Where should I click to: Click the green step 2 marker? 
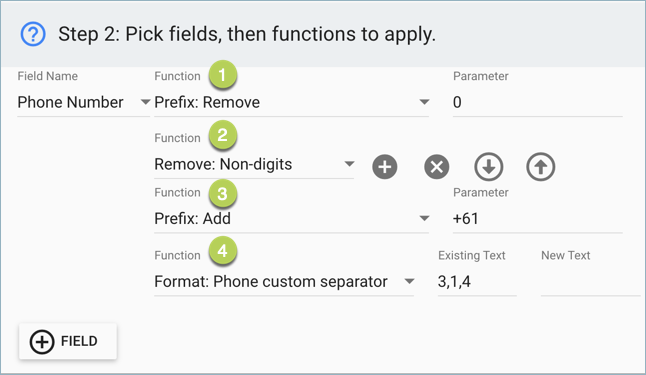tap(222, 135)
